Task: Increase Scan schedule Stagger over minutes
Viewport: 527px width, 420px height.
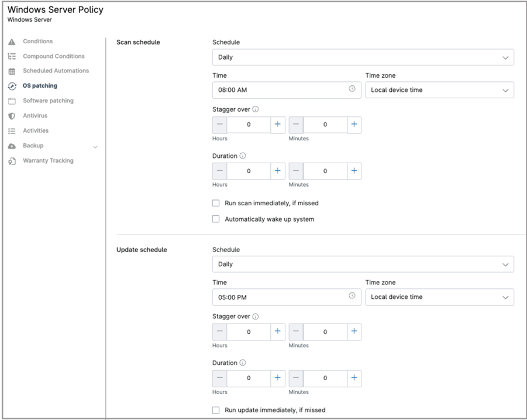Action: pos(354,125)
